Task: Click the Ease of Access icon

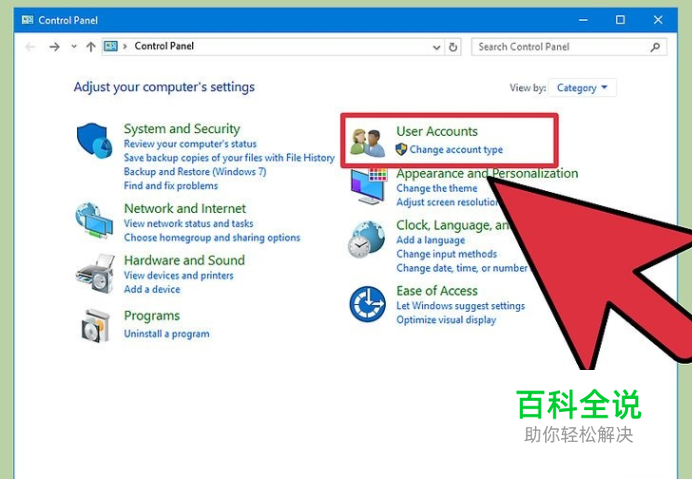Action: click(367, 304)
